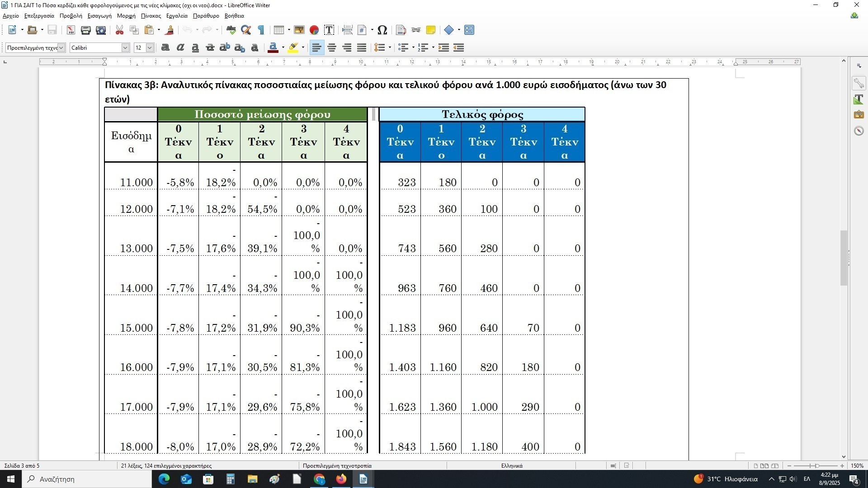Open paragraph style dropdown list
Image resolution: width=868 pixels, height=488 pixels.
61,48
